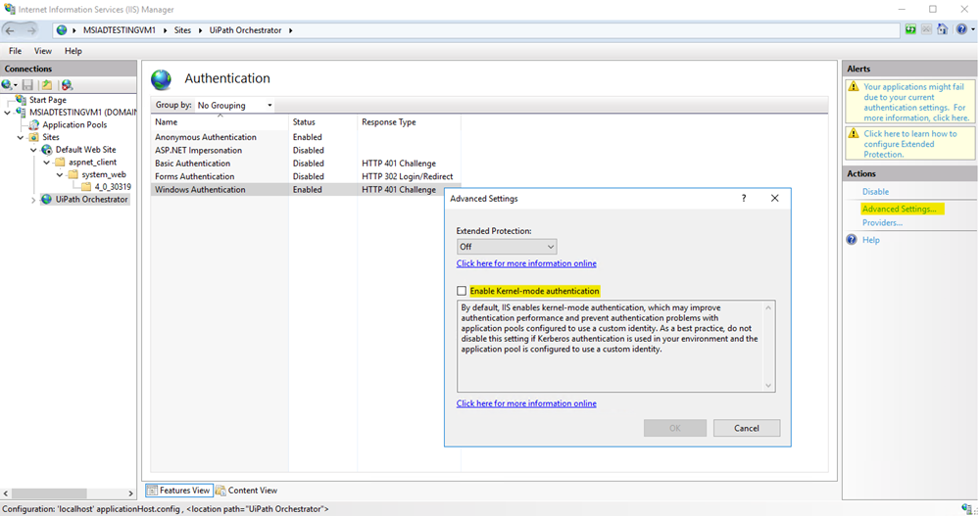Click the globe icon in the address bar
Image resolution: width=980 pixels, height=516 pixels.
click(x=62, y=30)
